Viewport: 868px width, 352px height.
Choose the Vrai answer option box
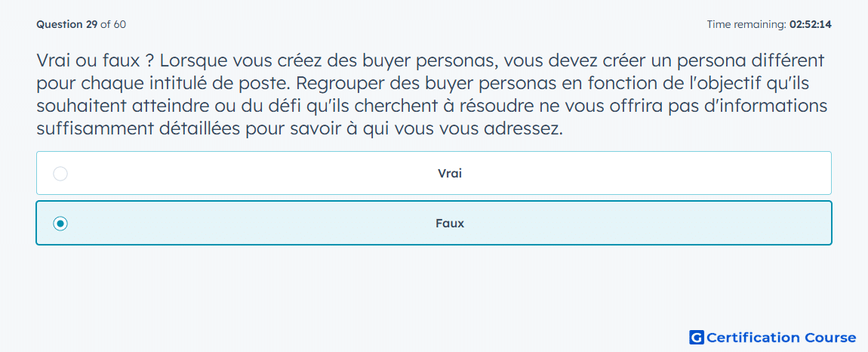pyautogui.click(x=433, y=173)
